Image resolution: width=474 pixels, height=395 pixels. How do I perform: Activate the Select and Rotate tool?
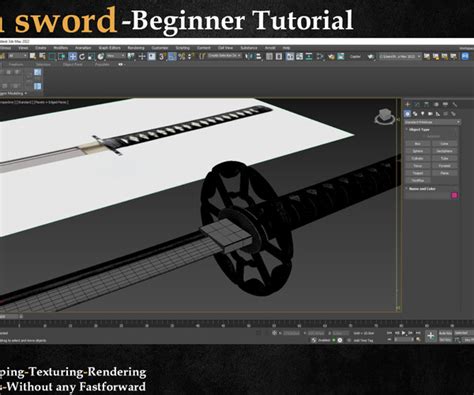point(82,56)
